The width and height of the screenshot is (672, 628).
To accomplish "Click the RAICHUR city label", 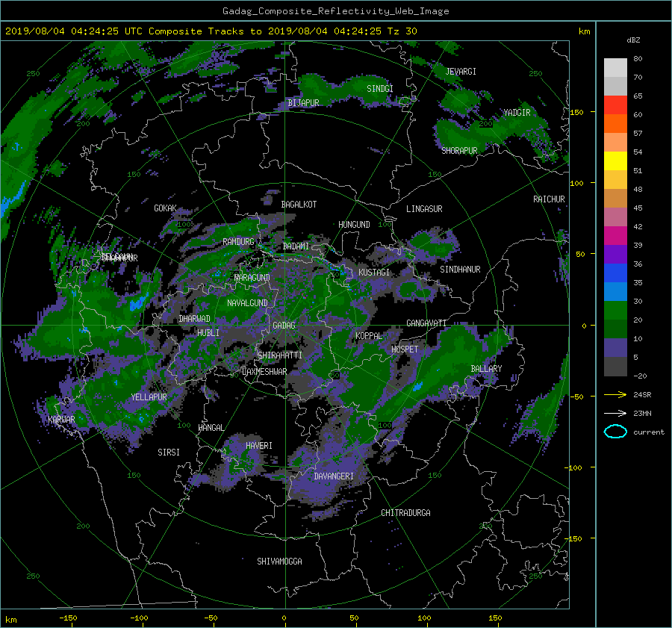I will point(549,199).
